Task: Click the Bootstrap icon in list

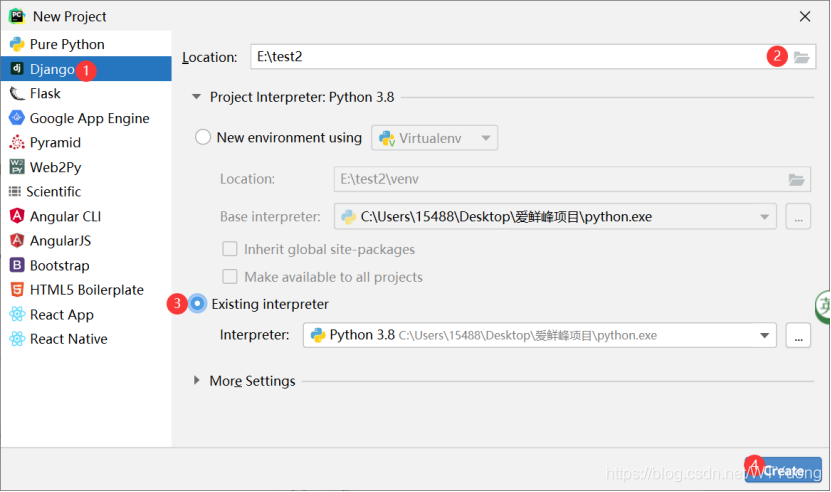Action: [17, 265]
